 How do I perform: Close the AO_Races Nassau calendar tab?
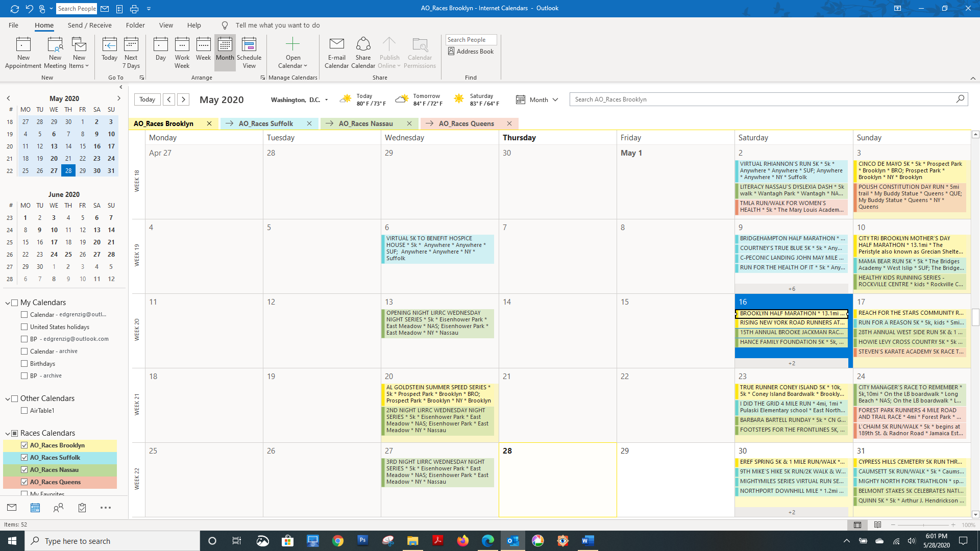pos(409,123)
